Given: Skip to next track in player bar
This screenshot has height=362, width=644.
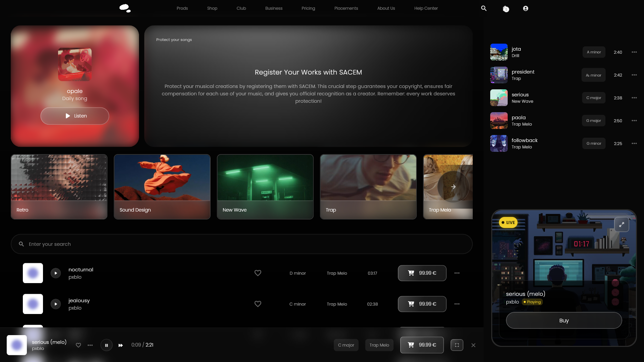Looking at the screenshot, I should click(x=121, y=345).
